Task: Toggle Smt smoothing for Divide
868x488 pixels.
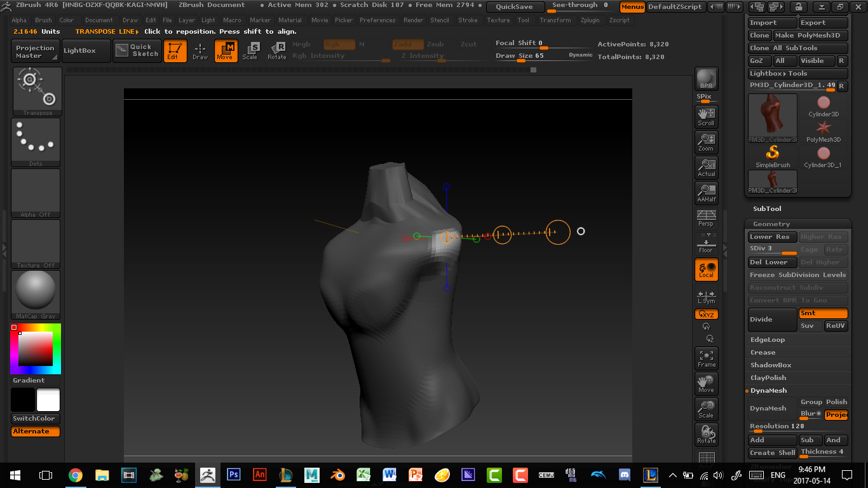Action: pos(823,313)
